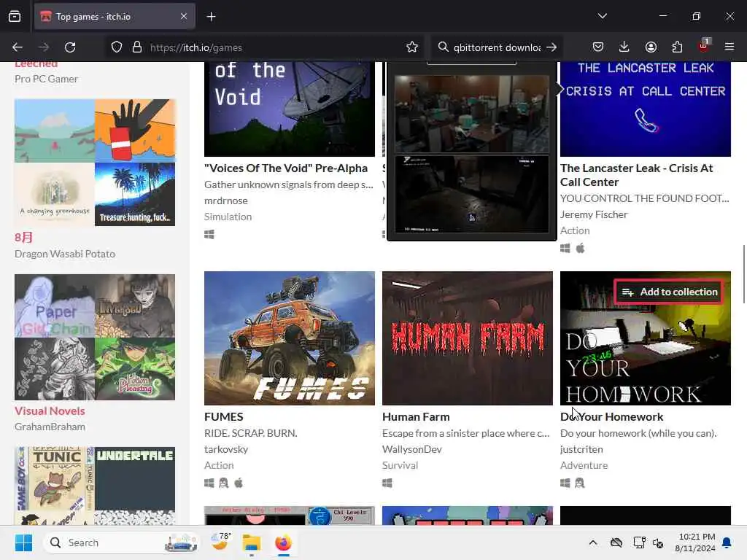
Task: Add Do Your Homework to collection
Action: click(669, 292)
